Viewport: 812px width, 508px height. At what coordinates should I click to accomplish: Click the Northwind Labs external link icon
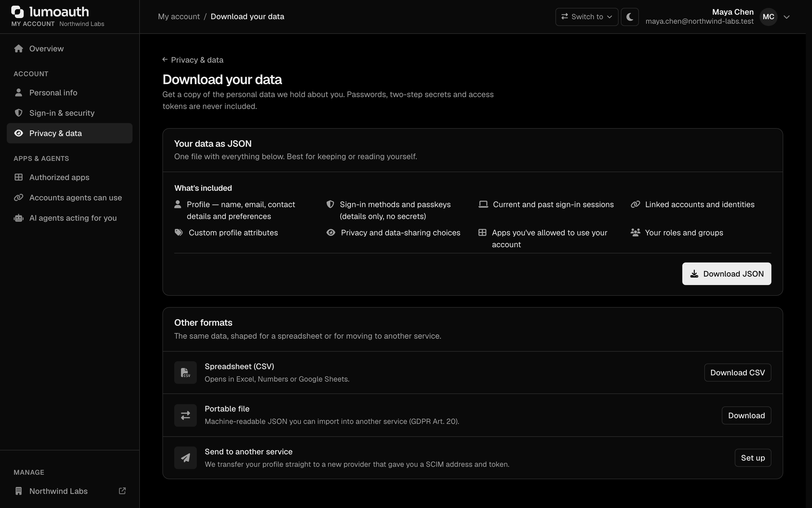tap(122, 491)
